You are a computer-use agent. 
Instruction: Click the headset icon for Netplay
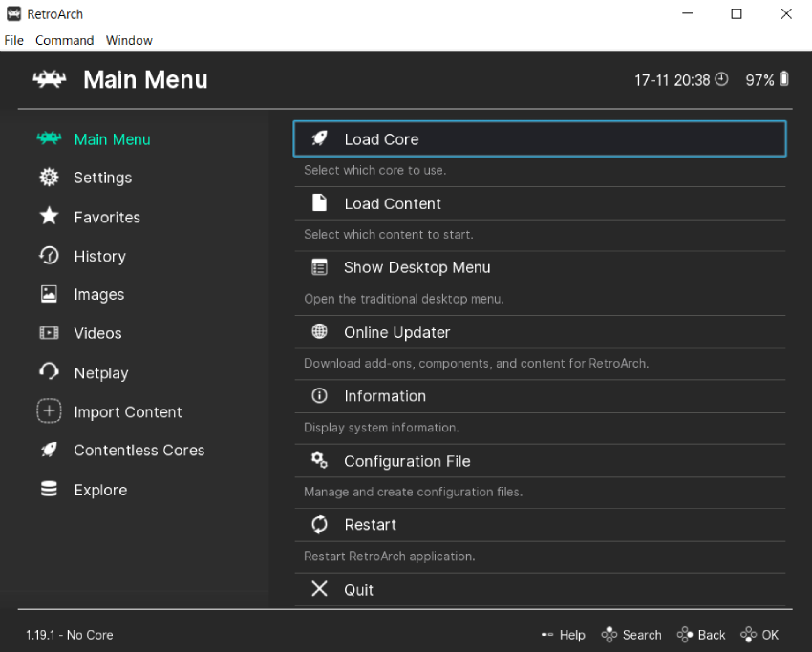(49, 372)
